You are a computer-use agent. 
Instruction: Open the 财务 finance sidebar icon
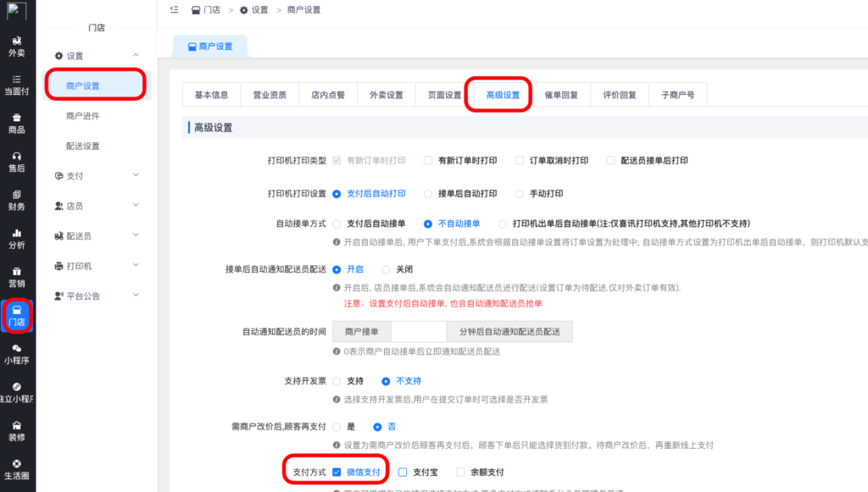17,201
